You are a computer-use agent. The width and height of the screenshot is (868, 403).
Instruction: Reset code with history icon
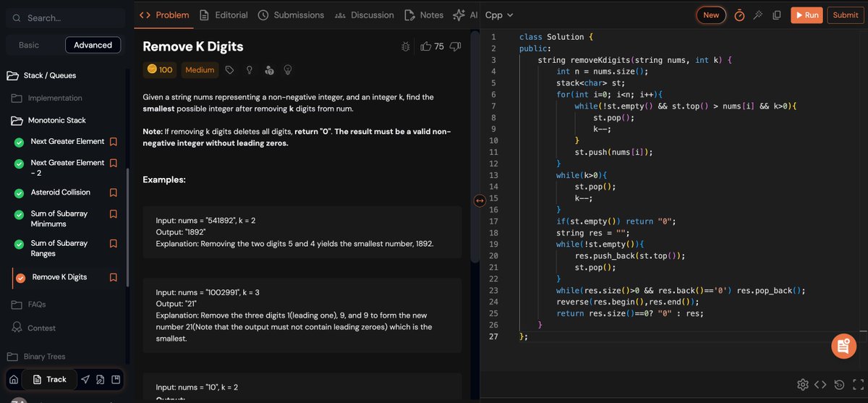point(839,384)
